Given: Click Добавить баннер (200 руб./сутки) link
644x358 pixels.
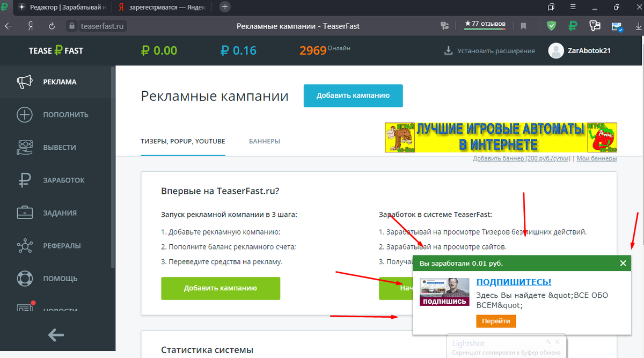Looking at the screenshot, I should tap(522, 159).
